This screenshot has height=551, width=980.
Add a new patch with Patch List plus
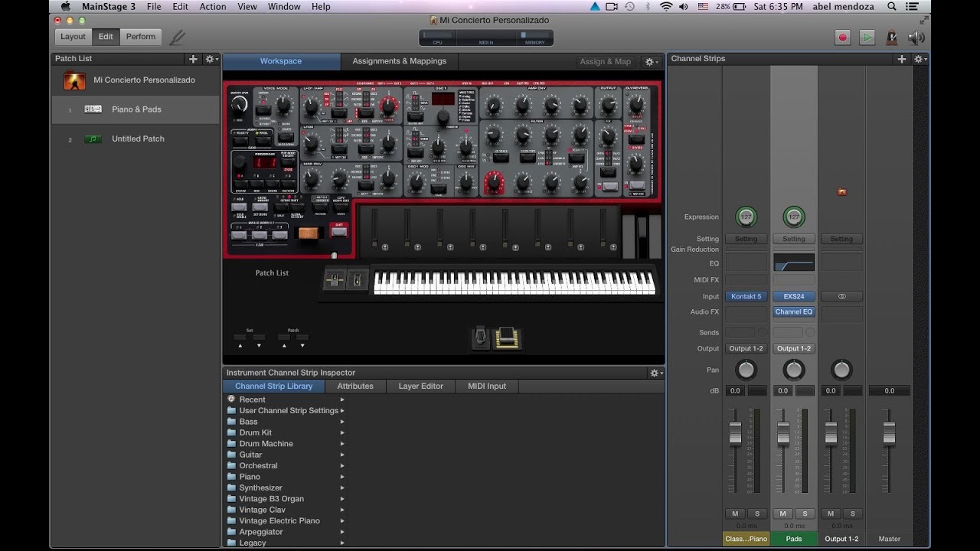(x=193, y=59)
